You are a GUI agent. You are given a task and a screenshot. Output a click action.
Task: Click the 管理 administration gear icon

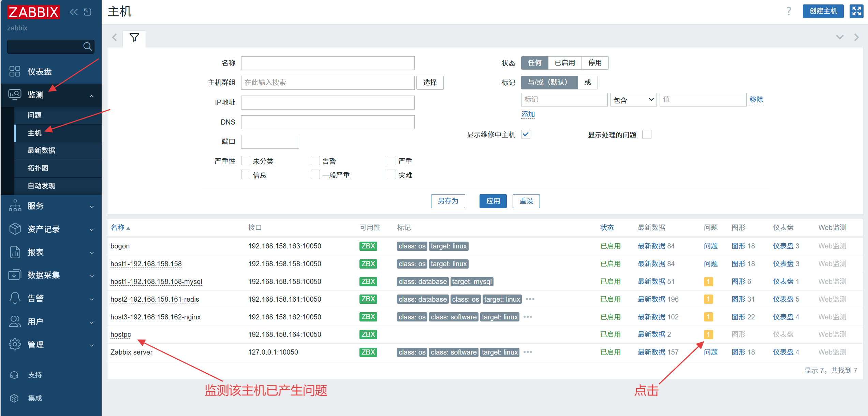pos(15,345)
